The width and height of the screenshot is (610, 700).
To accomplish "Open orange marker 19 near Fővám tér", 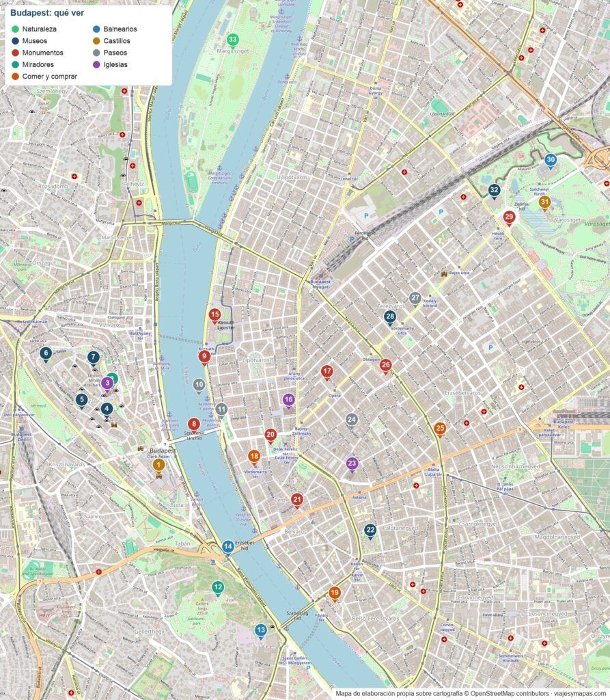I will coord(334,593).
